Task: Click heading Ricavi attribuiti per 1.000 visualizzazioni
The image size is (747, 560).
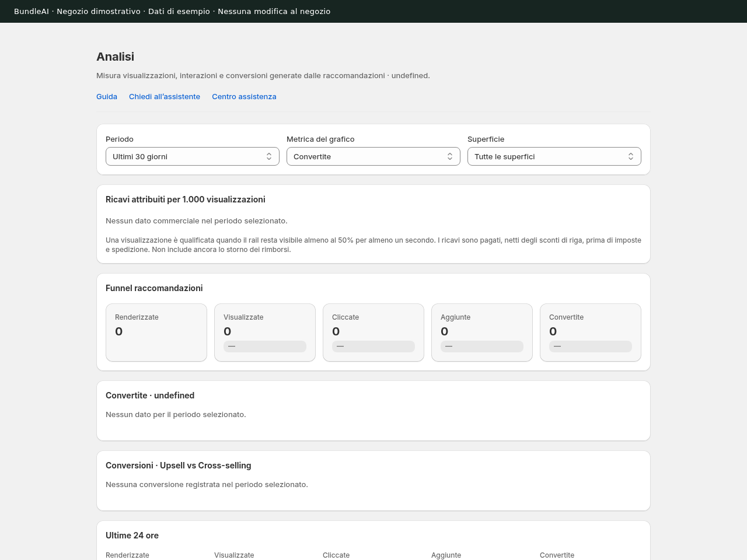Action: point(186,199)
